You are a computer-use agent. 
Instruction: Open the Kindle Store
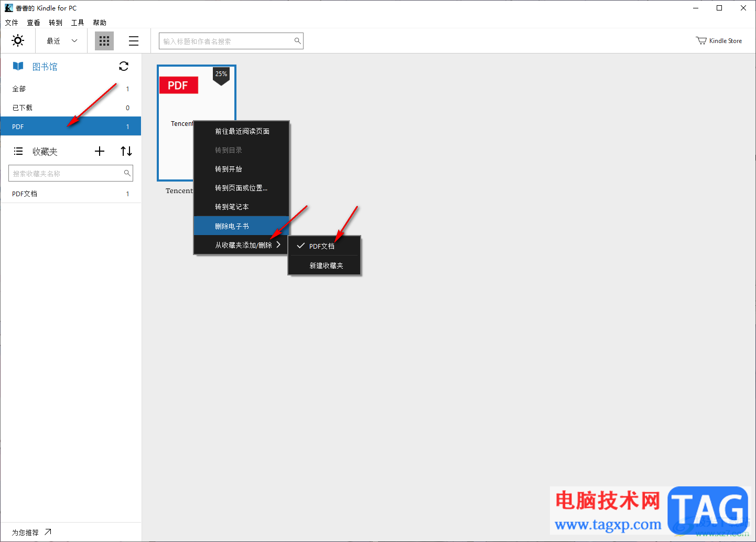pyautogui.click(x=719, y=41)
